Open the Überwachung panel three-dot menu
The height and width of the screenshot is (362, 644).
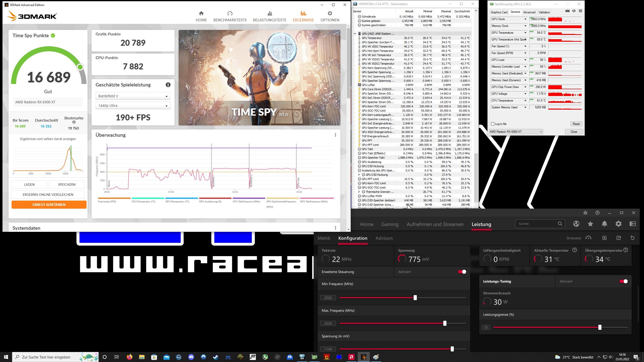point(335,135)
